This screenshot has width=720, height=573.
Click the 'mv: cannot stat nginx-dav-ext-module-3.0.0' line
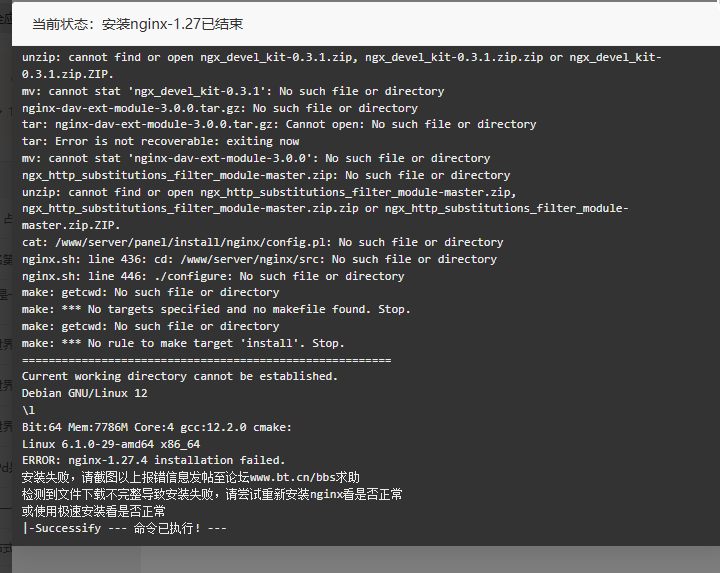(256, 158)
